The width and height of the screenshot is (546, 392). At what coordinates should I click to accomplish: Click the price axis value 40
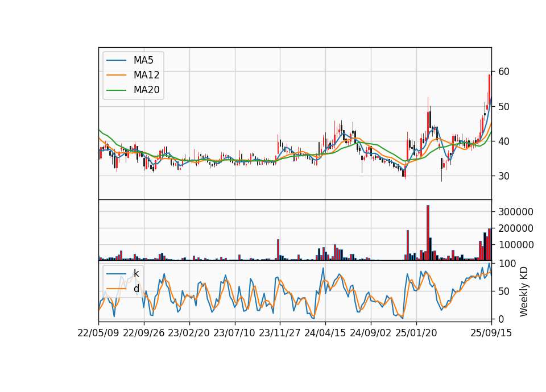coord(504,141)
